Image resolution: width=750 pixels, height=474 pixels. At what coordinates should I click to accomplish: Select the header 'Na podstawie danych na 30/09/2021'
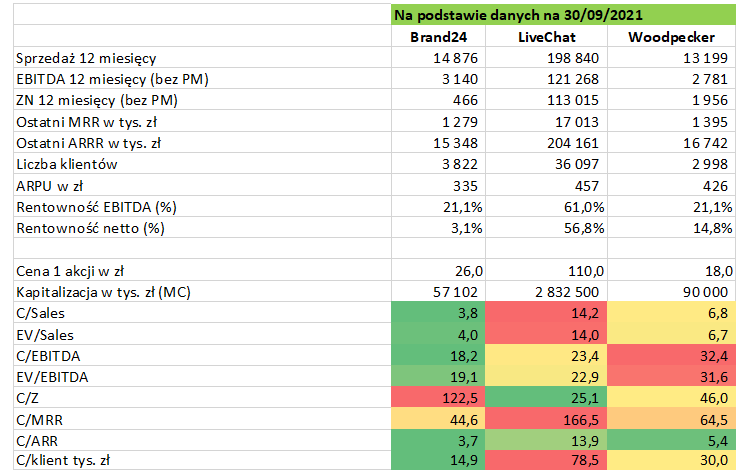coord(518,15)
